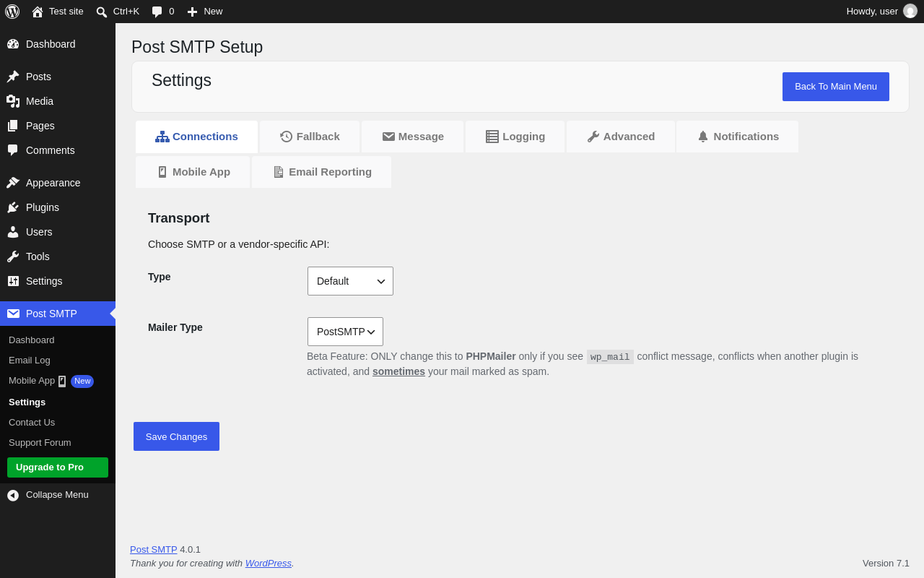The width and height of the screenshot is (924, 578).
Task: Click the Notifications bell icon
Action: coord(703,137)
